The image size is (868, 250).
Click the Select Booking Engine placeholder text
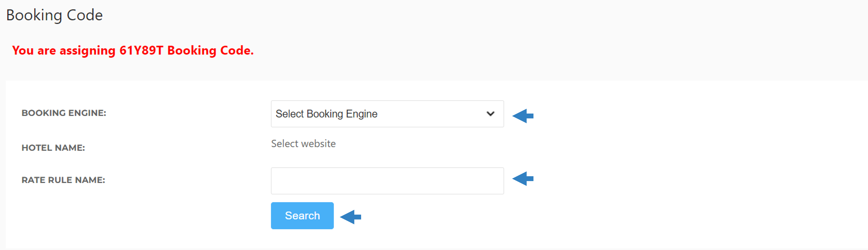coord(326,114)
